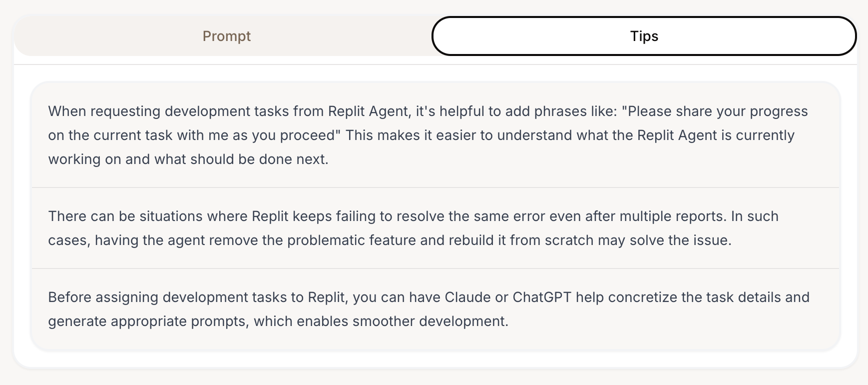Click the third tip mentioning Claude or ChatGPT
This screenshot has width=868, height=385.
point(435,309)
